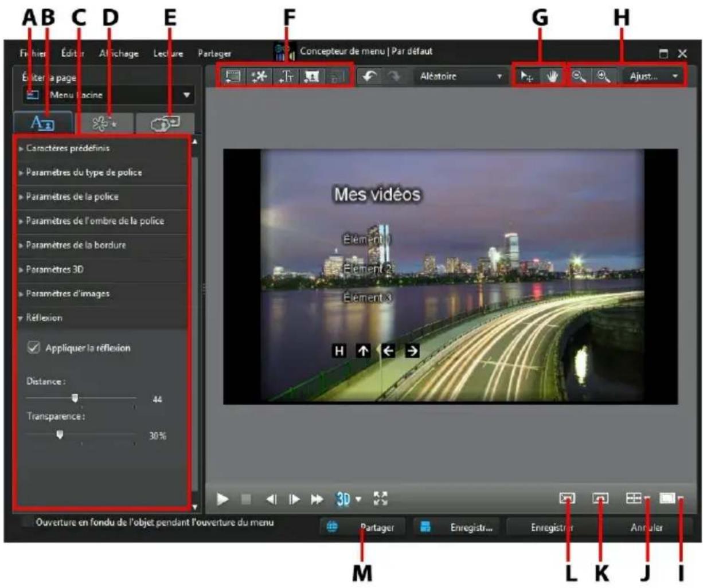The height and width of the screenshot is (588, 703).
Task: Add a particle object with the star tool
Action: click(259, 76)
